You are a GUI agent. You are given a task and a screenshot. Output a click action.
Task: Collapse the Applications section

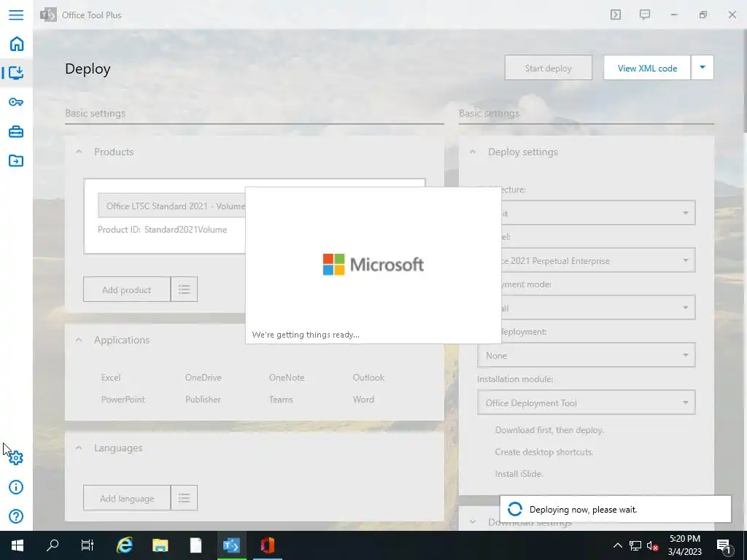coord(79,340)
